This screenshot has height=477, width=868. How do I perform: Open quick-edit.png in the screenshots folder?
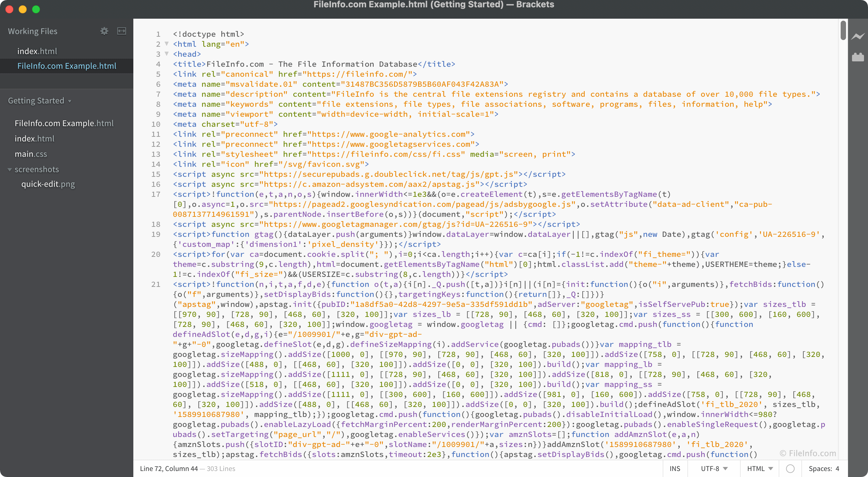(x=48, y=184)
